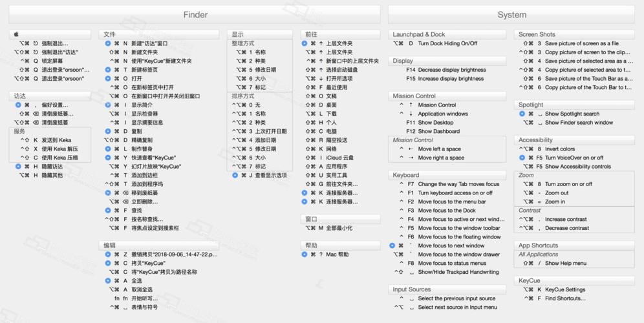Select the 使用 Keka 解压 shortcut
644x323 pixels.
[x=50, y=149]
